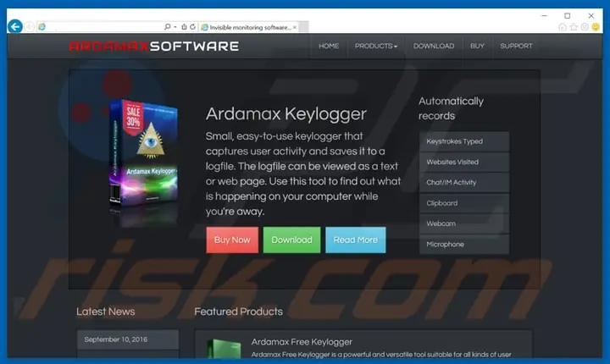
Task: Open a new tab button beside current tab
Action: [304, 27]
